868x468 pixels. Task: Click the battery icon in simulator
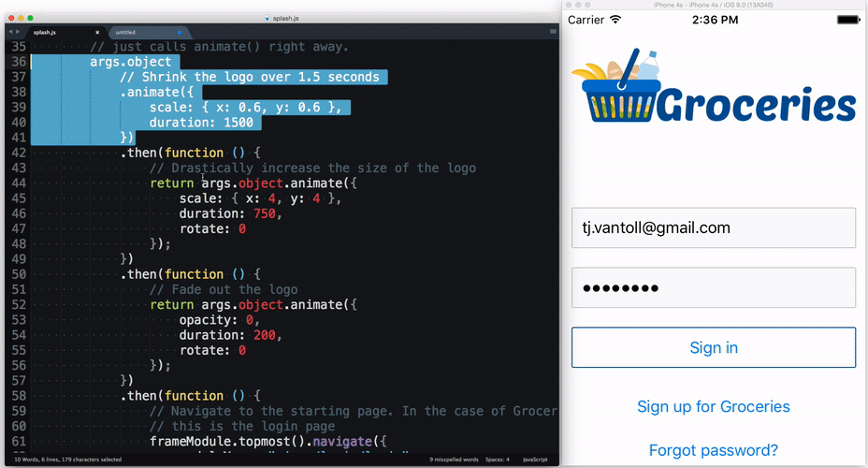click(848, 19)
